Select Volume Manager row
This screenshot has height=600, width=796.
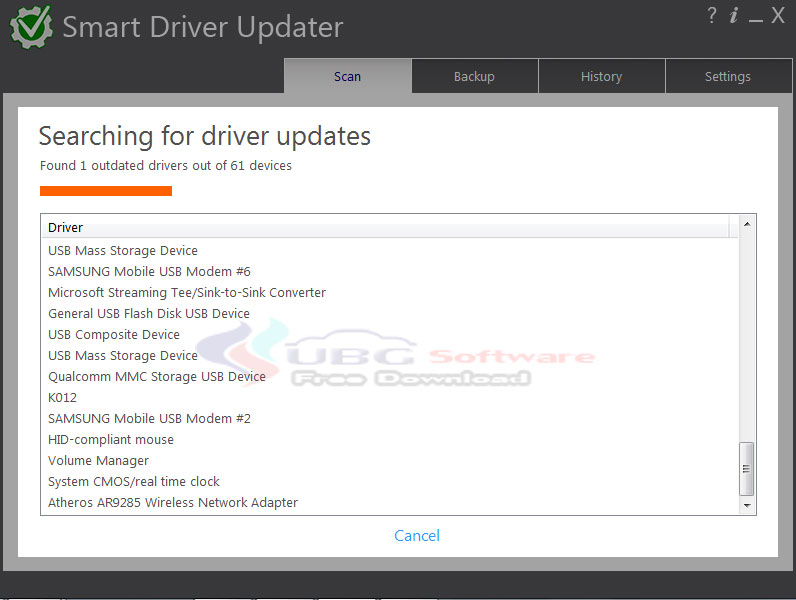pos(390,460)
